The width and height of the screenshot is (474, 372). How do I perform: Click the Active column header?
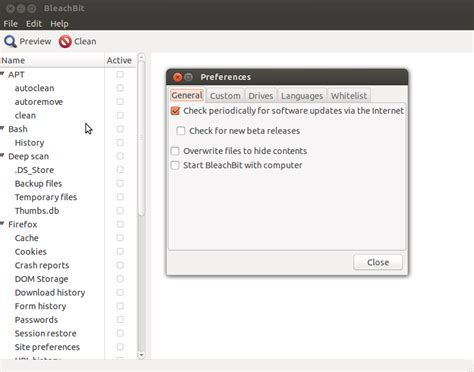click(x=120, y=60)
